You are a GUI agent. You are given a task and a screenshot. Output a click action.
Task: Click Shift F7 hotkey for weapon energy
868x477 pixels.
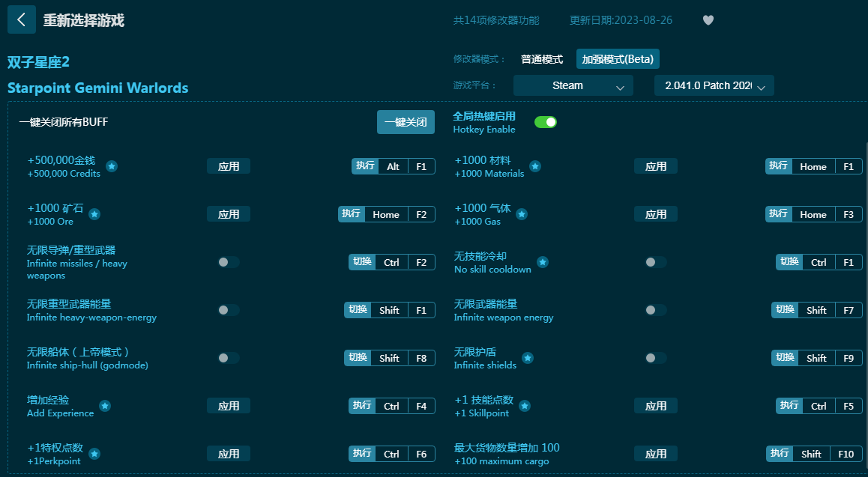pos(817,310)
